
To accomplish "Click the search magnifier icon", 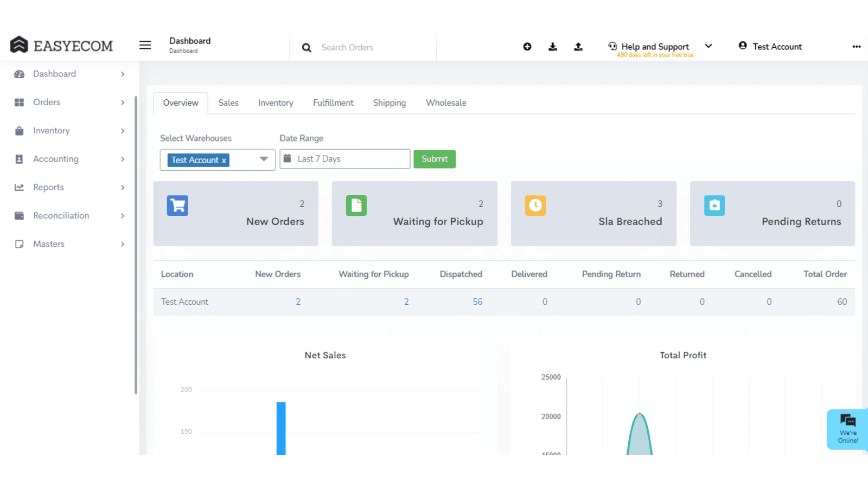I will point(307,48).
